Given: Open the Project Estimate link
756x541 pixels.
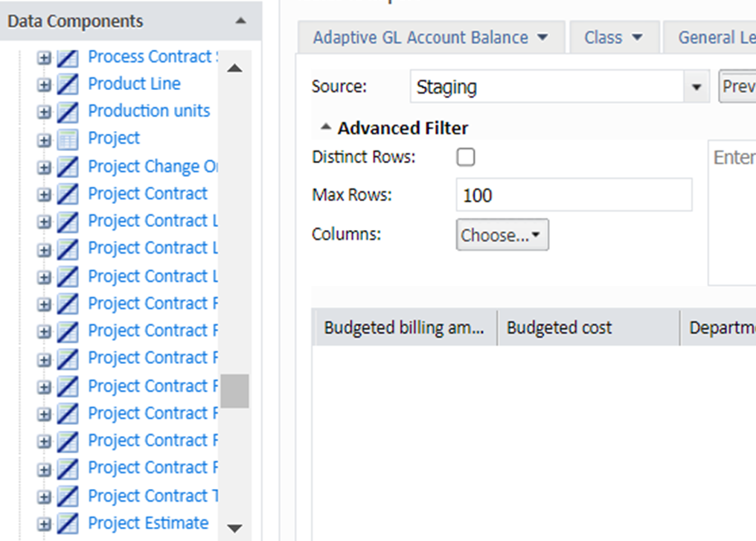Looking at the screenshot, I should pos(148,523).
